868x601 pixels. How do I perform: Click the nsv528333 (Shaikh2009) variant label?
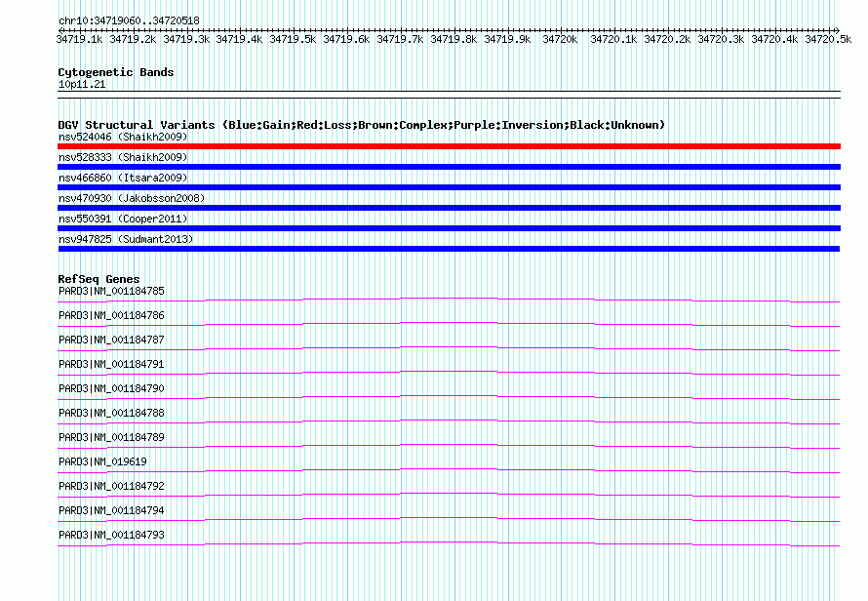click(123, 157)
